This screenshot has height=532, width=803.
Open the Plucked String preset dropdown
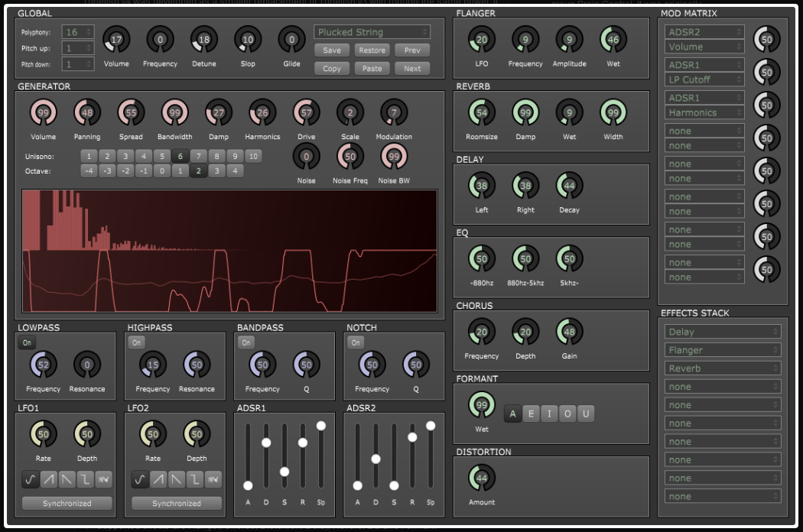[x=371, y=32]
